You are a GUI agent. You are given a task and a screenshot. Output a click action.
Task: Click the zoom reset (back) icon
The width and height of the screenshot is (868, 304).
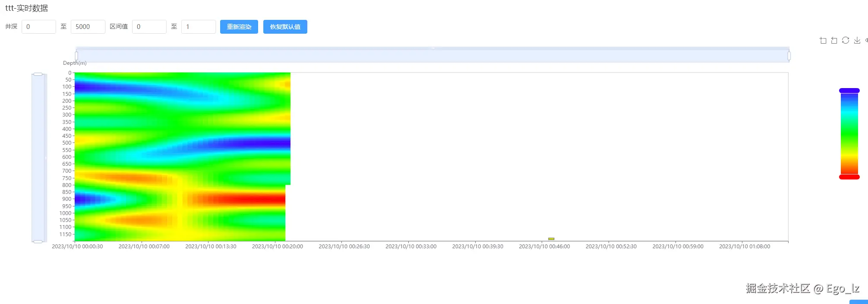(834, 40)
